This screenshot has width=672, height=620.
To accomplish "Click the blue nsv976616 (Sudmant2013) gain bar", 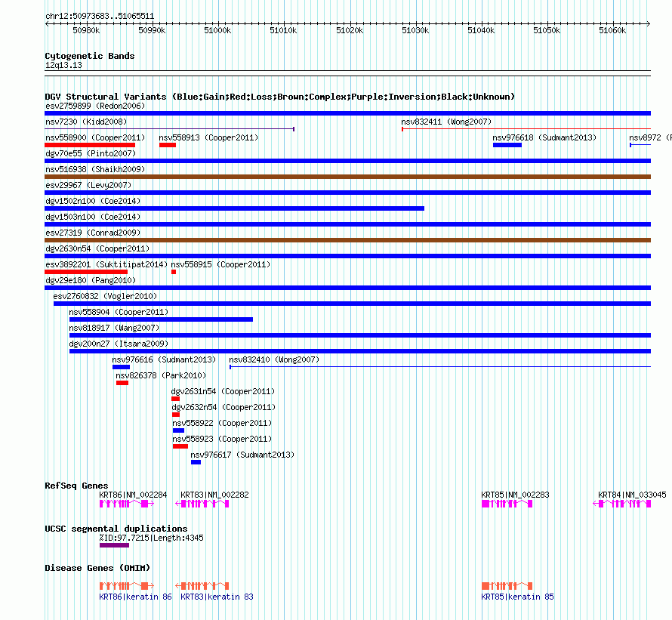I will (x=122, y=367).
